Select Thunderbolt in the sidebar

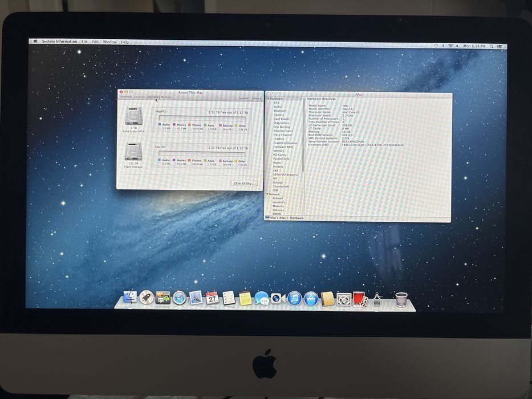click(281, 186)
